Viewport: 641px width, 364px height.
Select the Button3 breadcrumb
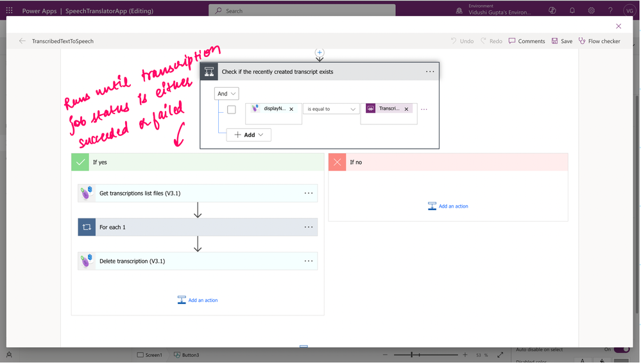(x=187, y=355)
